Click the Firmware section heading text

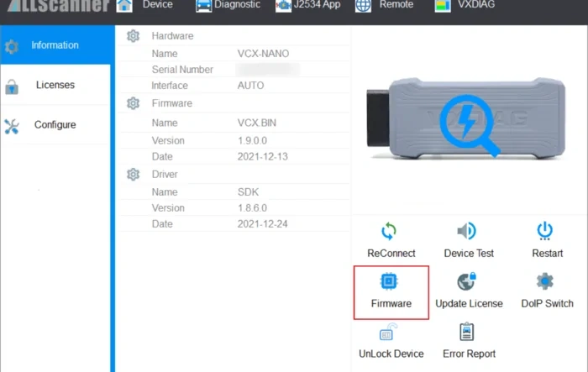point(171,103)
